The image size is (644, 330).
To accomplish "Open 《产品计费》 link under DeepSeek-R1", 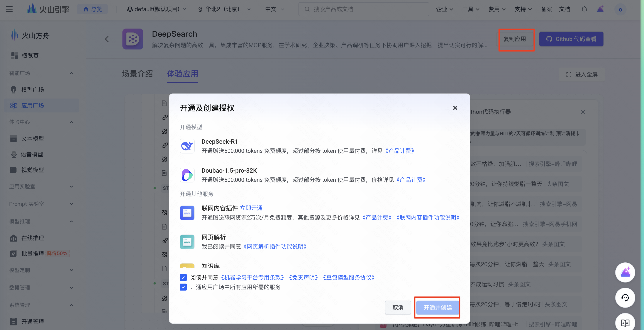I will 399,151.
